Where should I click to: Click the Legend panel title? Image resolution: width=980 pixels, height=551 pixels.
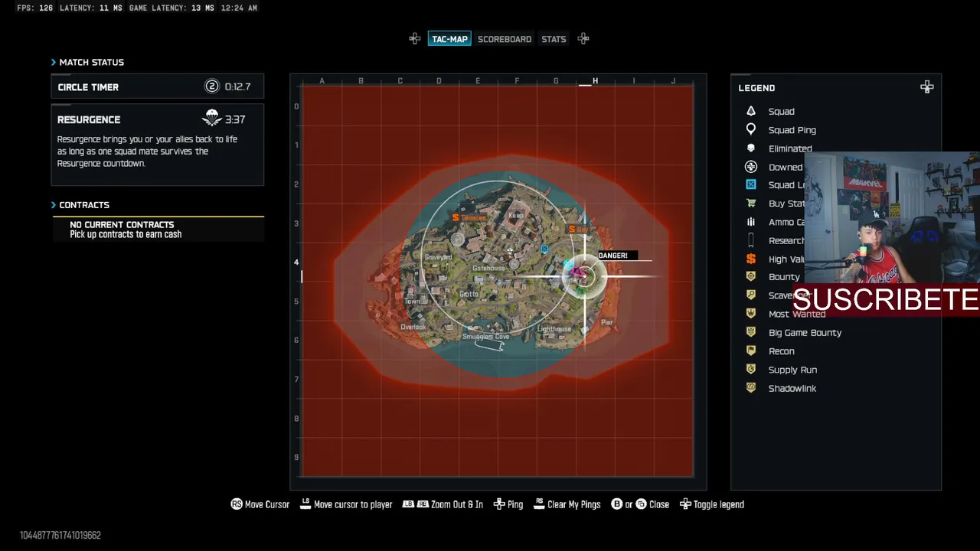[x=756, y=88]
